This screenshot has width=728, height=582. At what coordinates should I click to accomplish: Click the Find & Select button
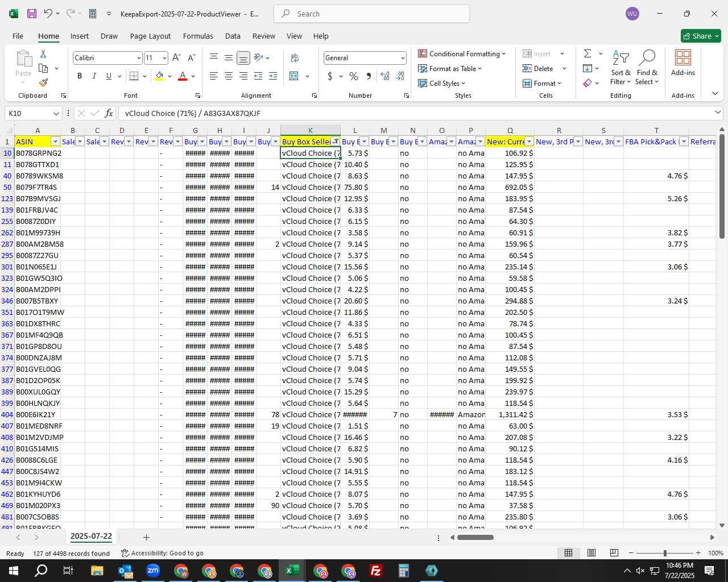click(x=647, y=67)
